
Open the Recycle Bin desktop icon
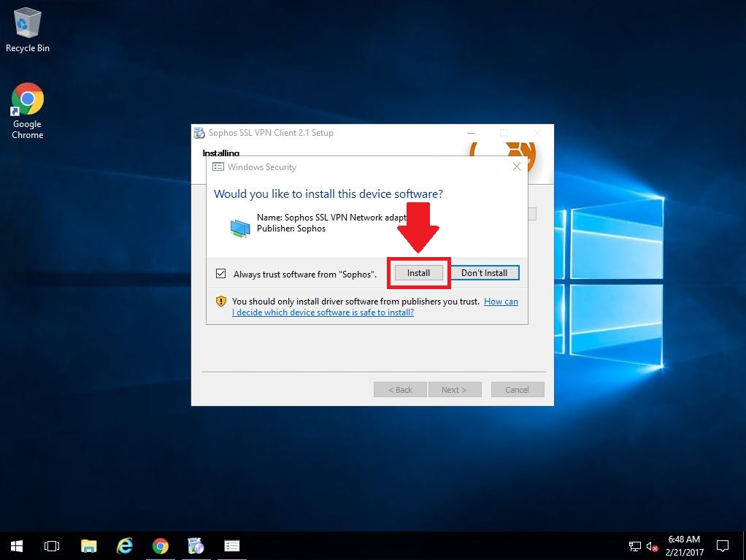[28, 30]
